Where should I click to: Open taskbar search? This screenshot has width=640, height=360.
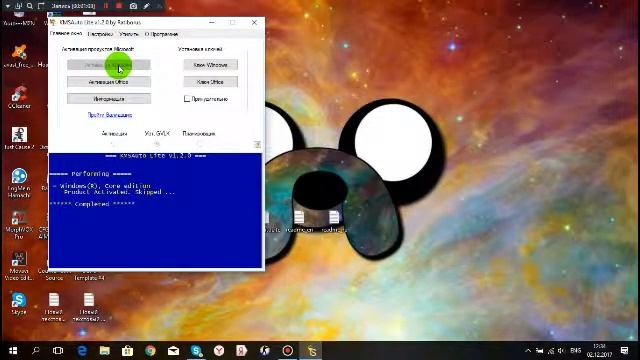click(x=36, y=351)
